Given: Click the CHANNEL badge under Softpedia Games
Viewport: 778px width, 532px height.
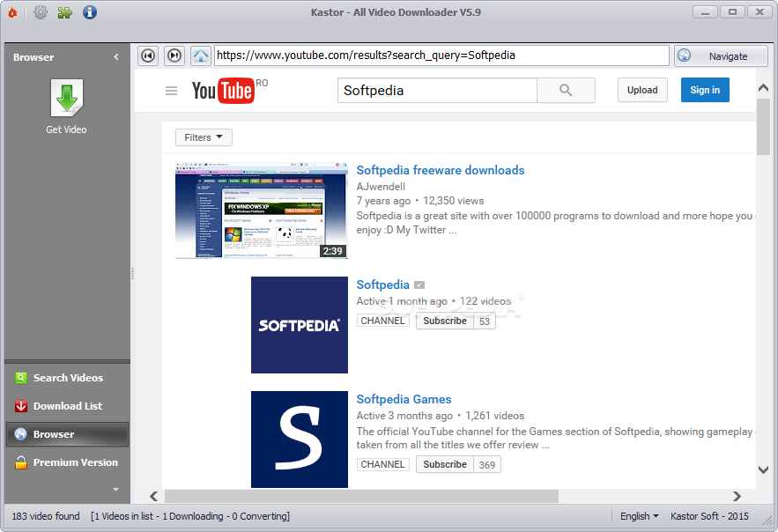Looking at the screenshot, I should coord(382,464).
